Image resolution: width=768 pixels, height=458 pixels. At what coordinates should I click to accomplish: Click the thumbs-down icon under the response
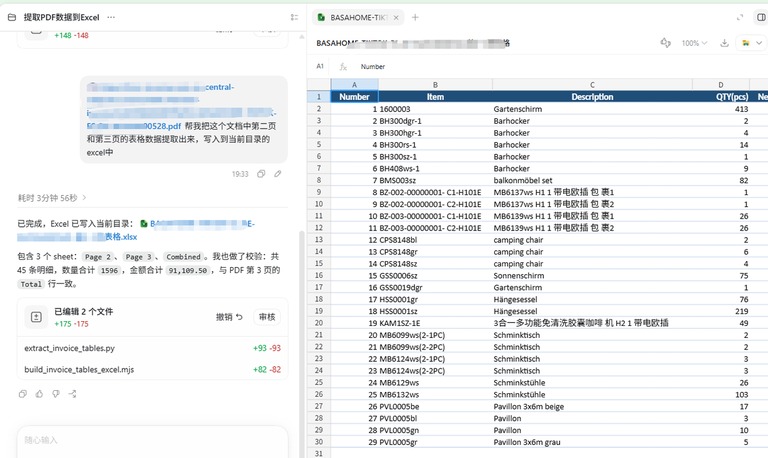click(56, 394)
